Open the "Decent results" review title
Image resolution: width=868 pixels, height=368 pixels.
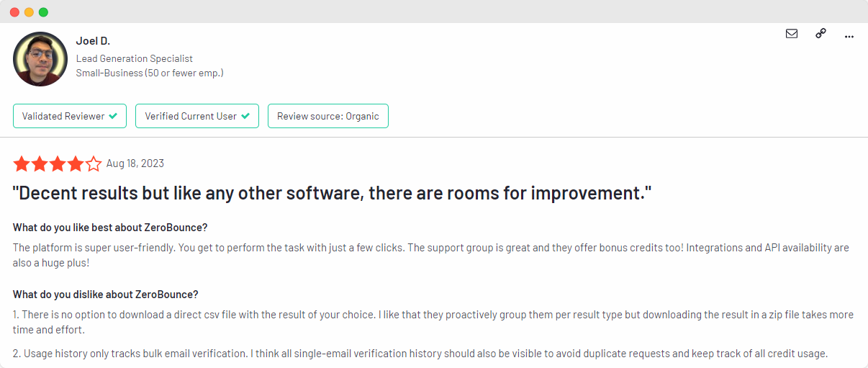point(332,194)
